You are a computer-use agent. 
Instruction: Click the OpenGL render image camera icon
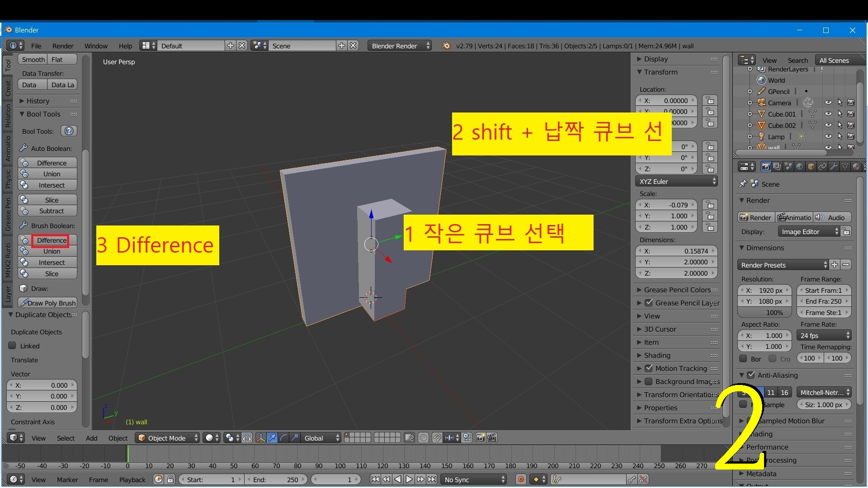click(481, 438)
